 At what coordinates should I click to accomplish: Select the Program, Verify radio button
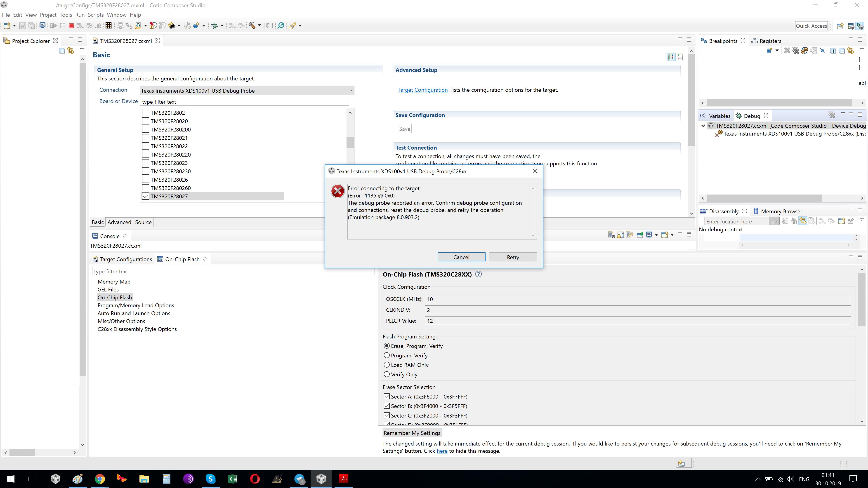pos(387,355)
